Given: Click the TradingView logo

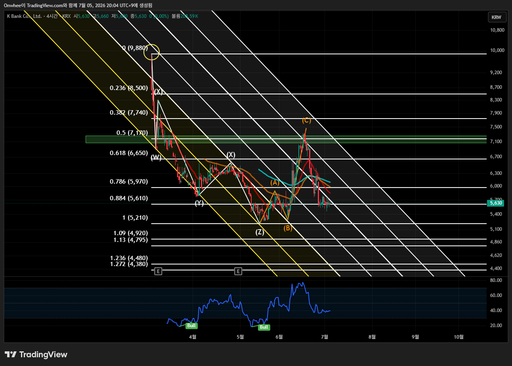Looking at the screenshot, I should tap(36, 354).
